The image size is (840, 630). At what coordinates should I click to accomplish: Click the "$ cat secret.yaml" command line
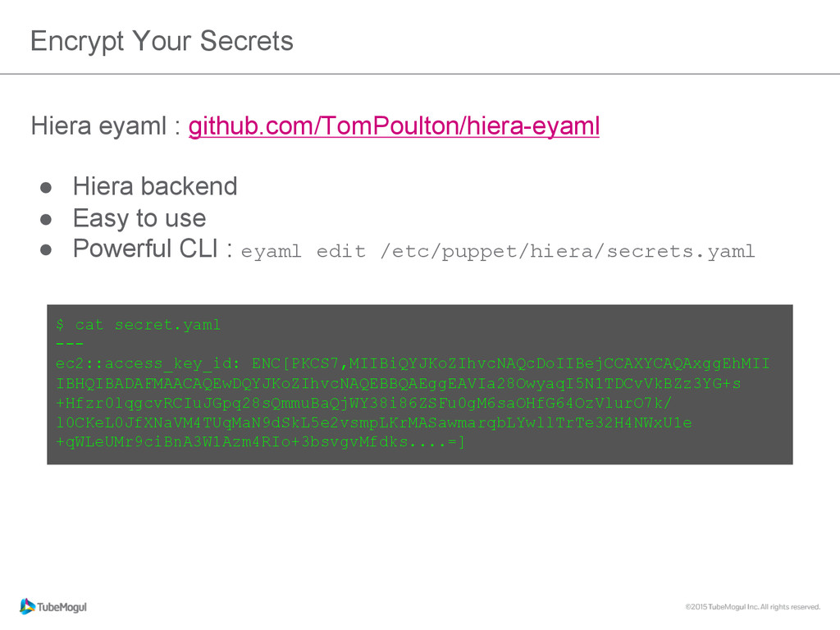138,325
